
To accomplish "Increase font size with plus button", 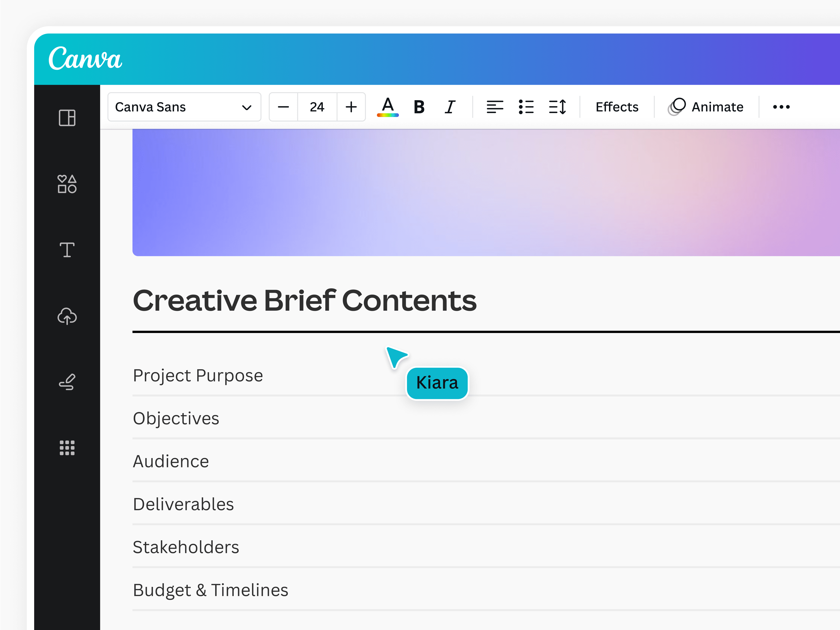I will pyautogui.click(x=351, y=107).
